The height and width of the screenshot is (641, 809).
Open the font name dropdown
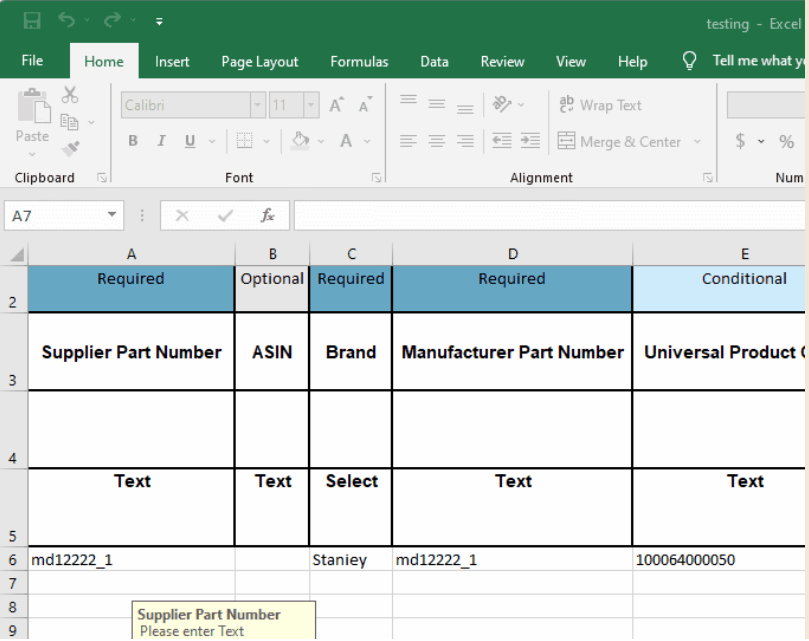pyautogui.click(x=257, y=105)
